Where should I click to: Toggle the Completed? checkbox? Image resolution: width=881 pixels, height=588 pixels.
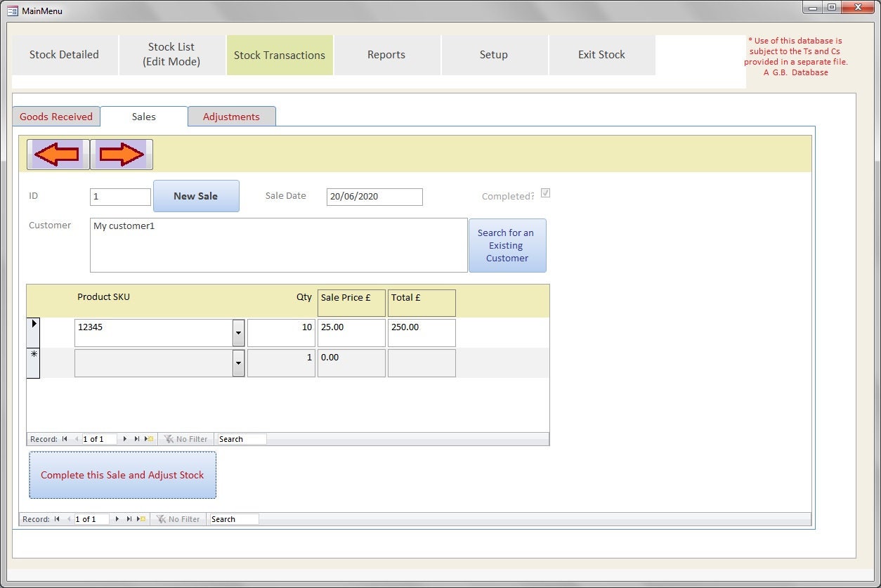(546, 192)
